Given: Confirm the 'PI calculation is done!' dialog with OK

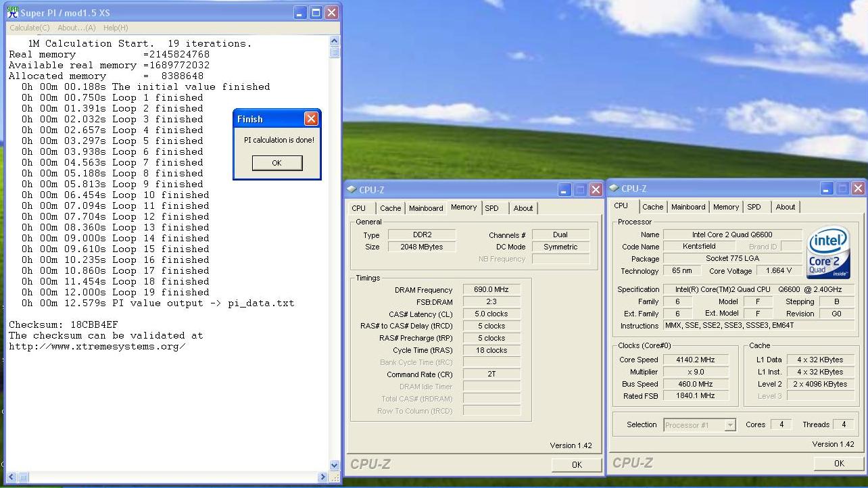Looking at the screenshot, I should pos(276,163).
